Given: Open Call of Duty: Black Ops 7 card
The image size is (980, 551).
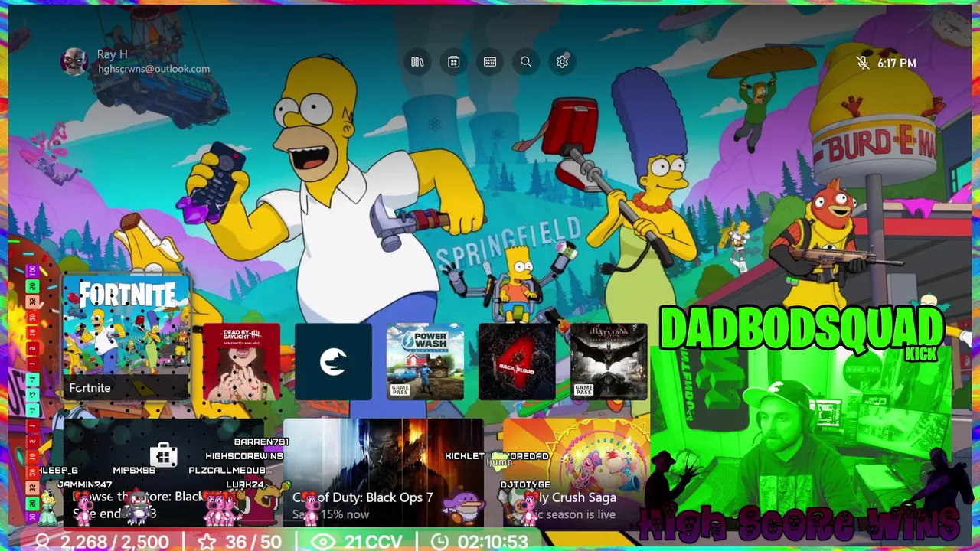Looking at the screenshot, I should [383, 473].
